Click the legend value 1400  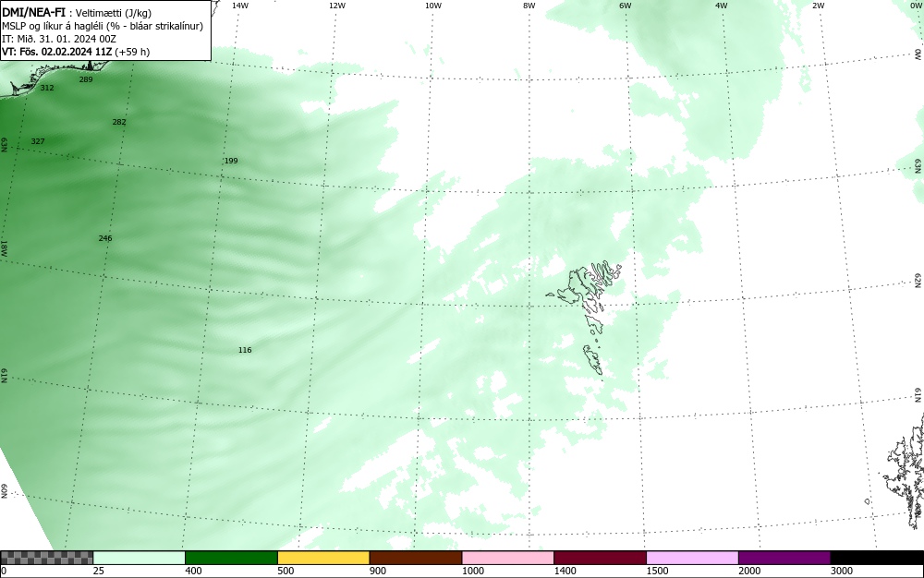pos(565,571)
